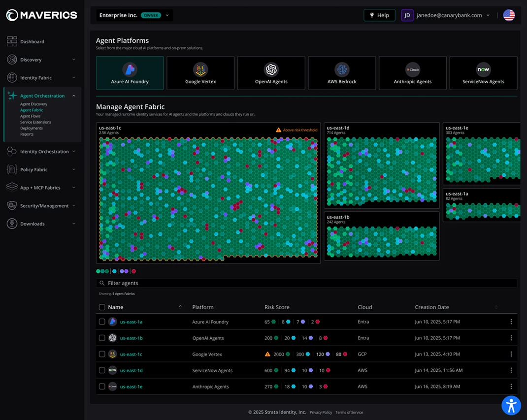Click the warning icon on us-east-1c row

pos(267,354)
